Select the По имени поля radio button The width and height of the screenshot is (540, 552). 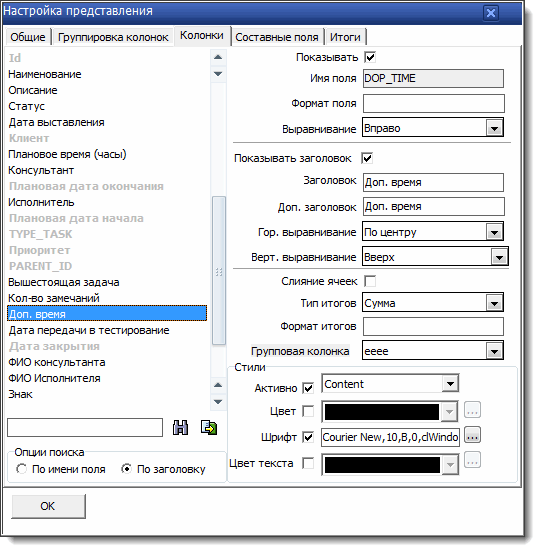pyautogui.click(x=21, y=469)
